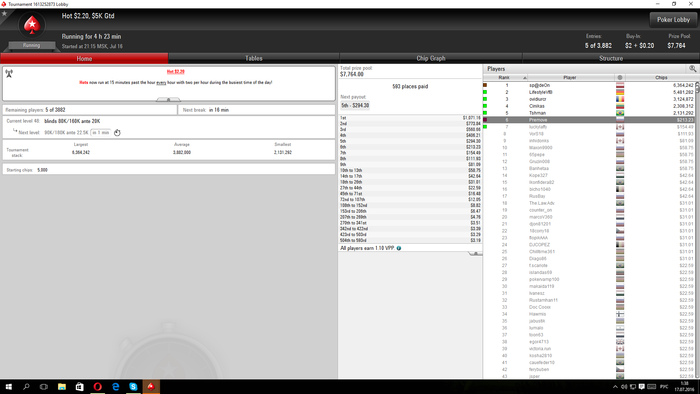Sort by the Chips column header
This screenshot has height=394, width=700.
pos(661,78)
